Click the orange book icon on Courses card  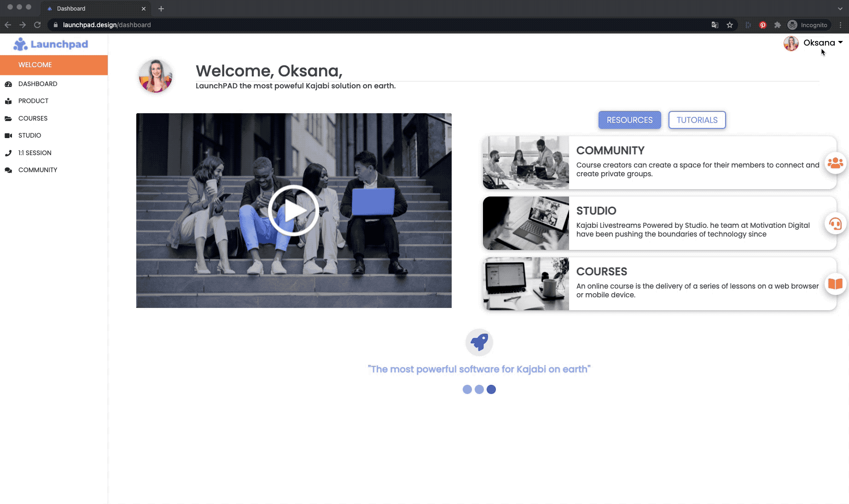point(835,284)
